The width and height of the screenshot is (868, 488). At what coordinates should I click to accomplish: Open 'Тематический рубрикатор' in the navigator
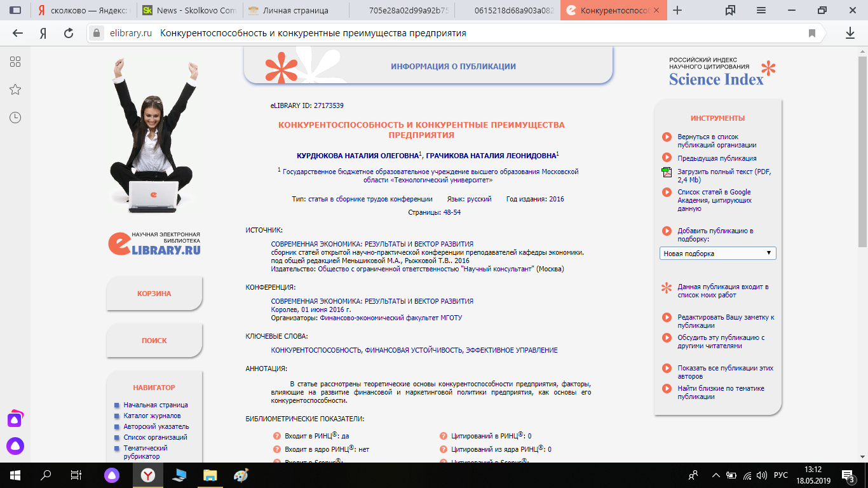pyautogui.click(x=146, y=452)
